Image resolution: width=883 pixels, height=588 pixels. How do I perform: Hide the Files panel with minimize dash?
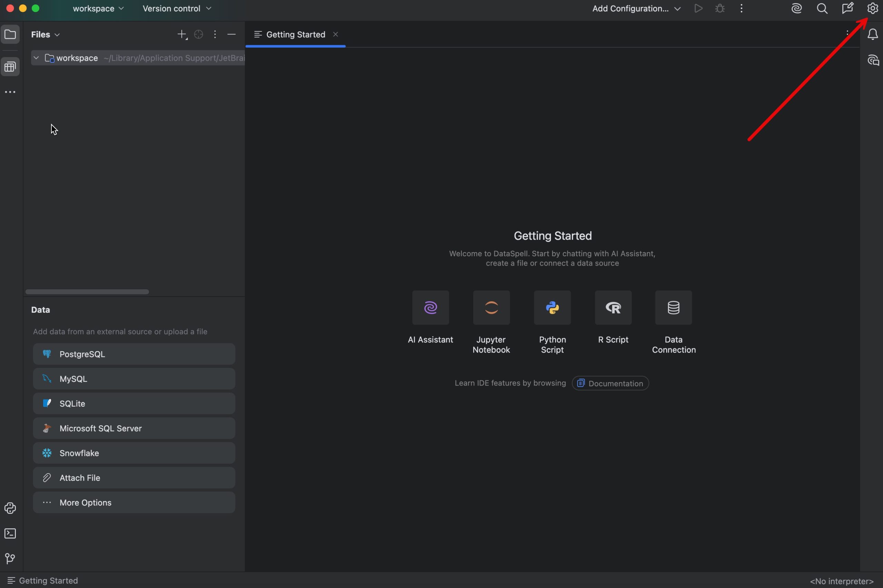click(231, 34)
